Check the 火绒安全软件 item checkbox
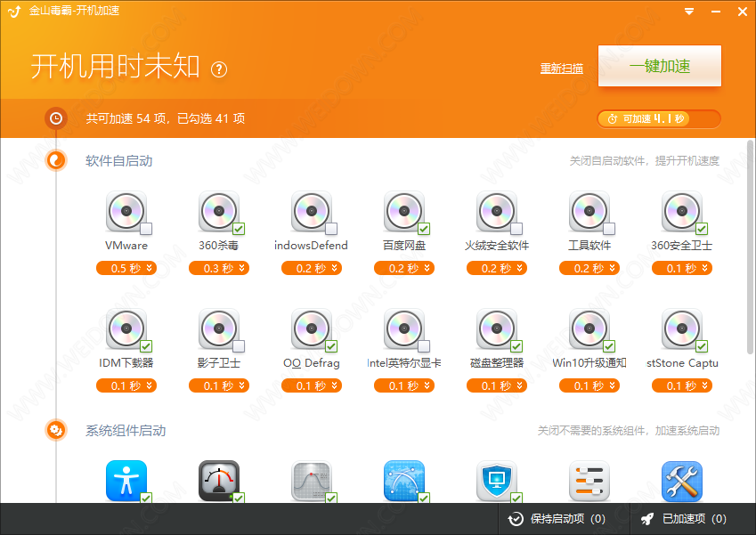 [516, 229]
